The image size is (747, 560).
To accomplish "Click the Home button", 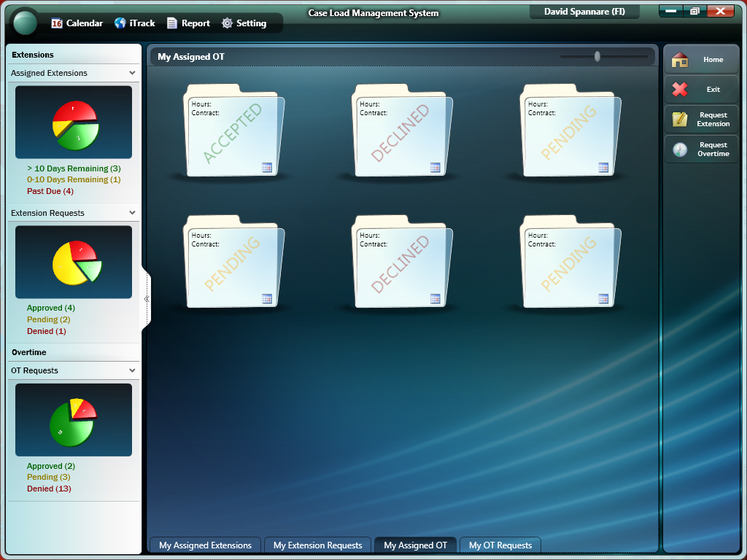I will point(701,60).
